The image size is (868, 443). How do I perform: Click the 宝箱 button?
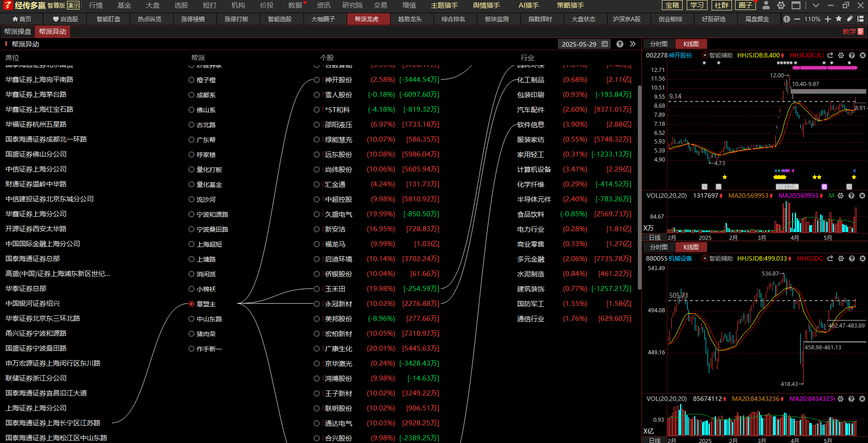coord(673,5)
